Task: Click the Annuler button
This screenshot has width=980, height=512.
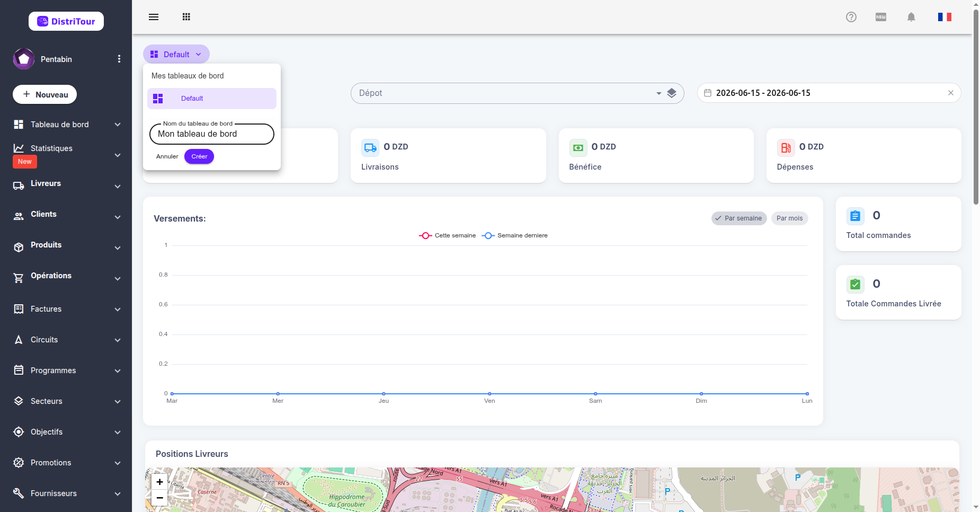Action: pos(167,156)
